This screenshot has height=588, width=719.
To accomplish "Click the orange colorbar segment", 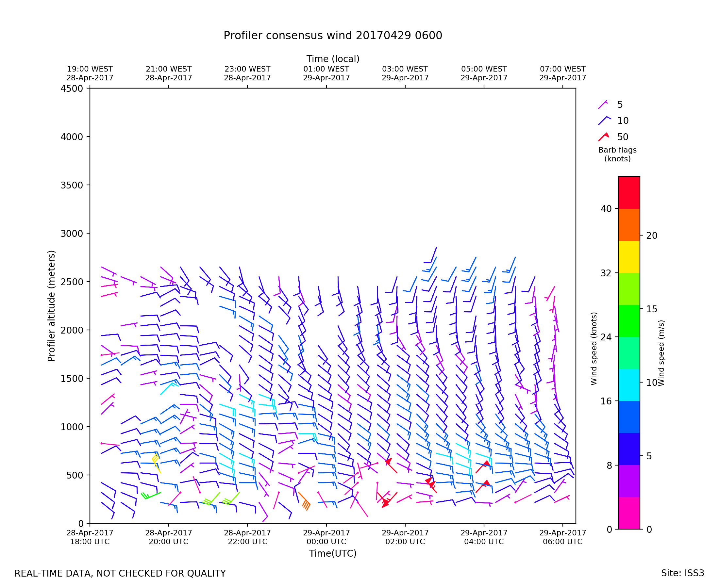I will tap(629, 224).
